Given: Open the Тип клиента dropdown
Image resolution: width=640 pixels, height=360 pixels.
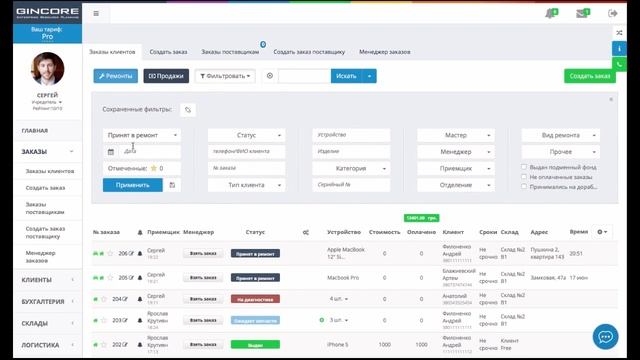Looking at the screenshot, I should (247, 185).
